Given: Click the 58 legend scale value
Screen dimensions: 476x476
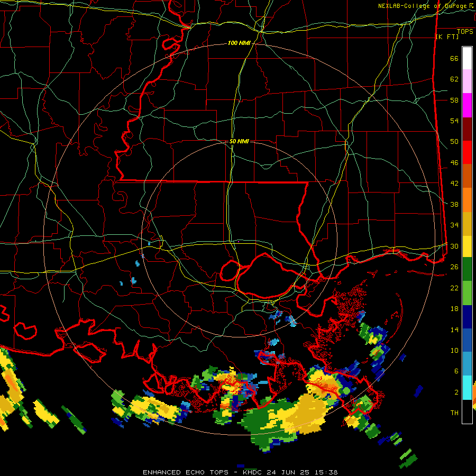Looking at the screenshot, I should [x=454, y=100].
